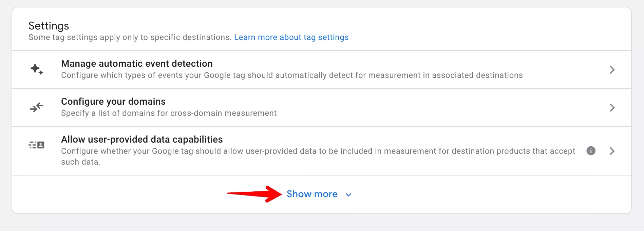Click the info icon beside user-provided data
644x231 pixels.
click(591, 151)
